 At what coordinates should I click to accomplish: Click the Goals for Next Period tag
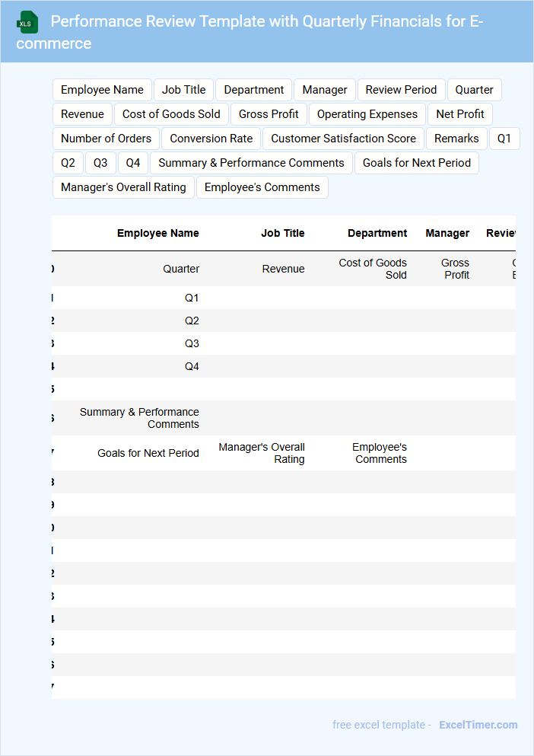tap(416, 163)
